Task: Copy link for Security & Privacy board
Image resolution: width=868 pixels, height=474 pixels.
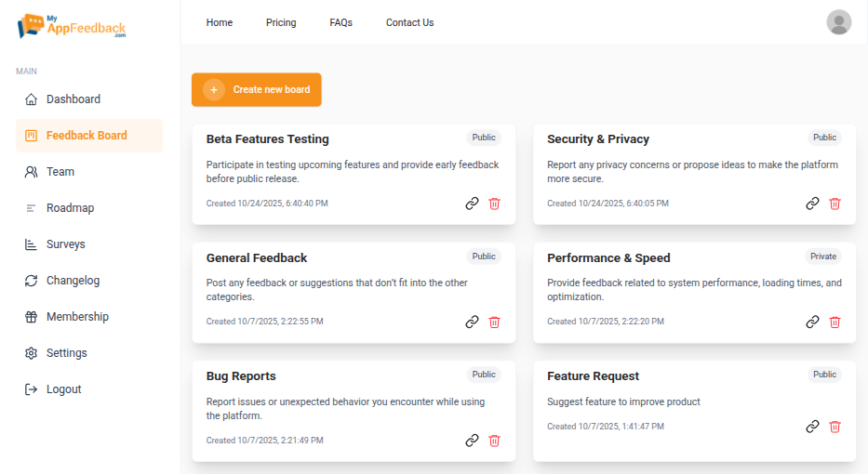Action: (x=812, y=204)
